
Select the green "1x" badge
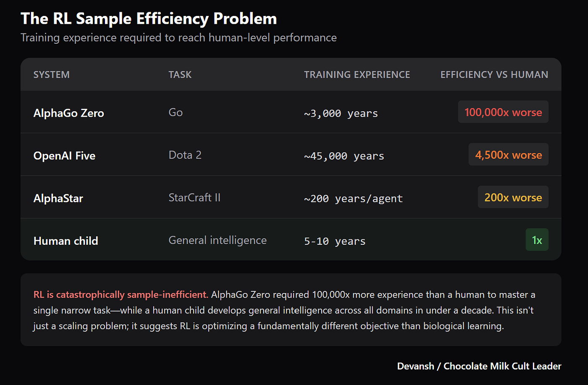tap(537, 240)
